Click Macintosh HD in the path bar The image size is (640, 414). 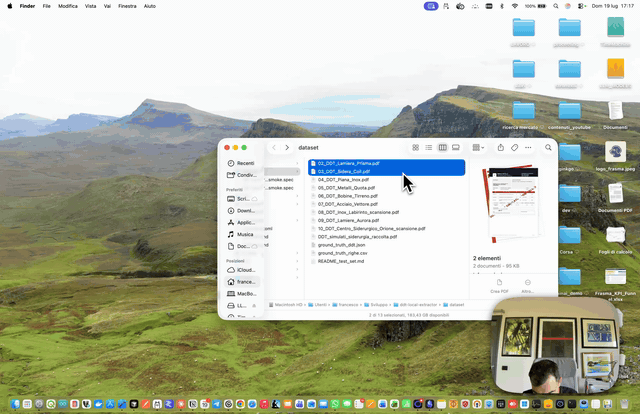click(286, 305)
